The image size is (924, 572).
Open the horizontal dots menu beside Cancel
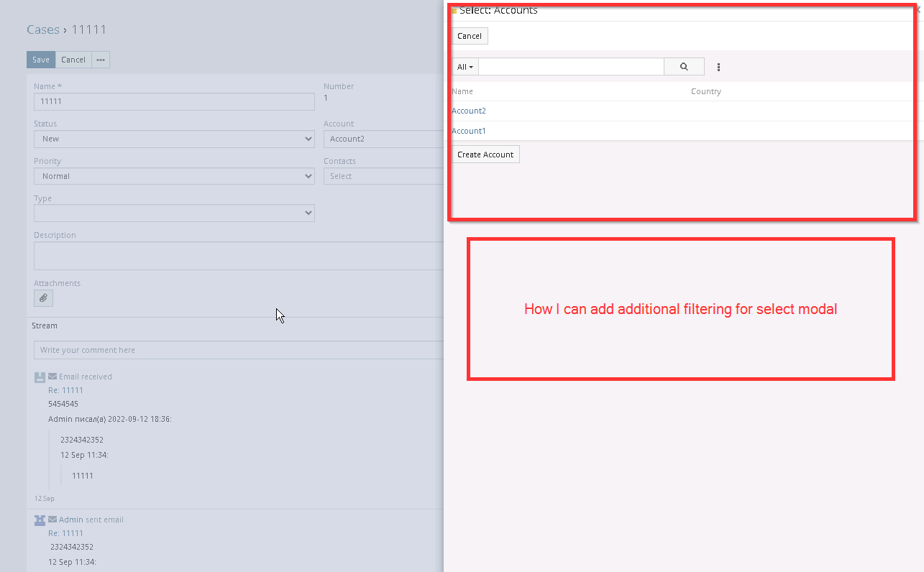[101, 60]
